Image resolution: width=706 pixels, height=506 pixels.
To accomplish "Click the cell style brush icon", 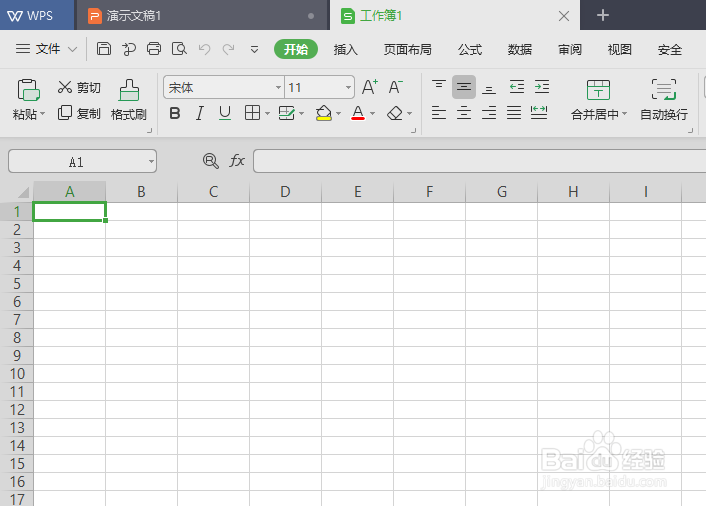I will (286, 113).
